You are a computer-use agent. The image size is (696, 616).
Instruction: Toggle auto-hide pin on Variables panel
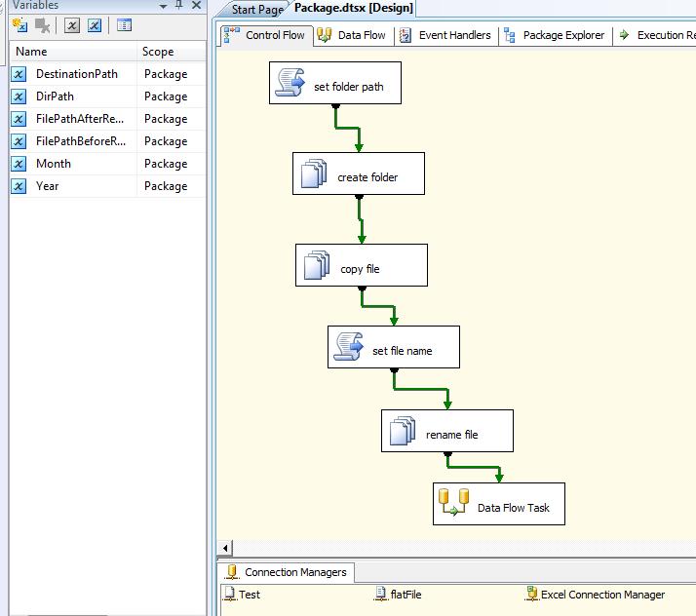178,6
